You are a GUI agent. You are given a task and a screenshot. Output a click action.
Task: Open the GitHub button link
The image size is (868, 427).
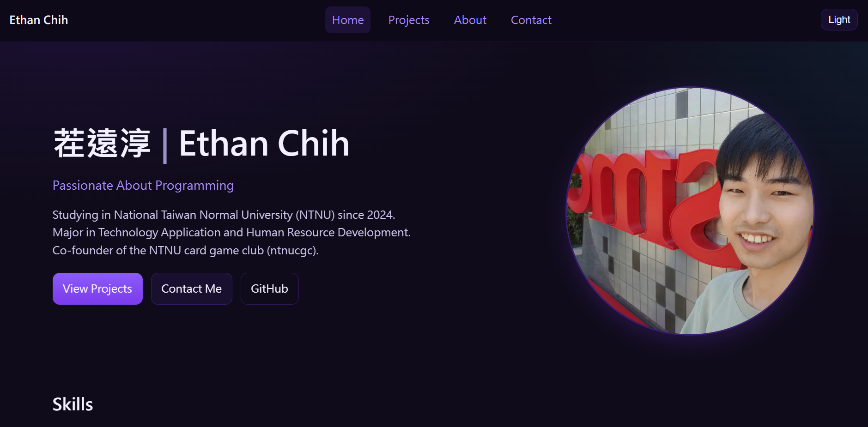(269, 289)
